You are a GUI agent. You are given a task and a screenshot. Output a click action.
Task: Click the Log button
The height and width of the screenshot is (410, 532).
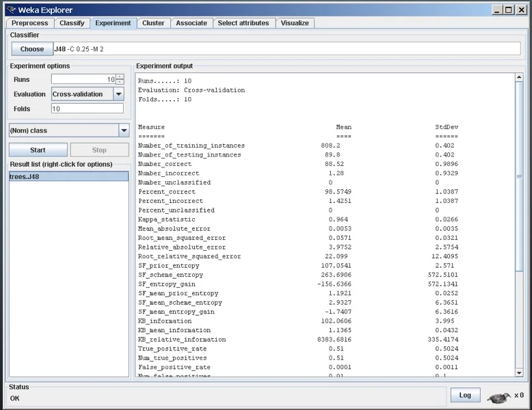point(465,395)
